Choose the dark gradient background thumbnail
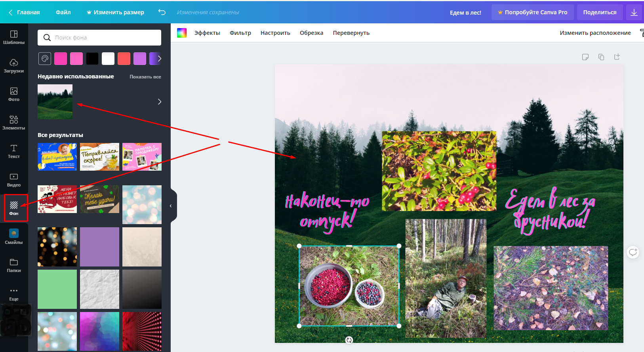 142,289
